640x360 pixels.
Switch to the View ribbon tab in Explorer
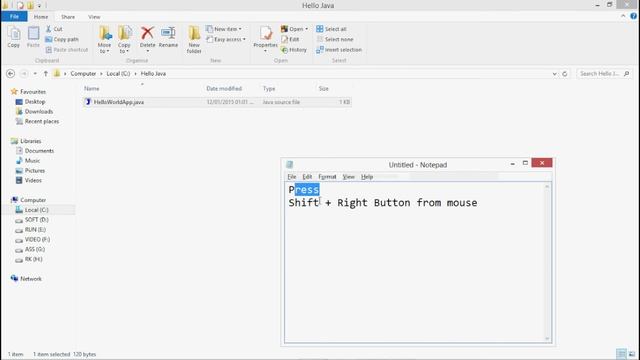(94, 17)
